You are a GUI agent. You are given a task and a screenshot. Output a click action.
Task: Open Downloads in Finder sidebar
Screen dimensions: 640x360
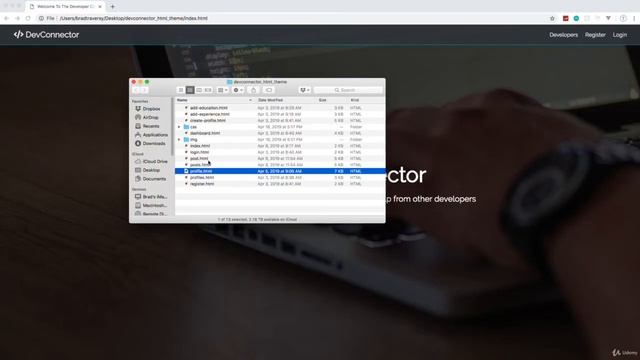(x=150, y=144)
